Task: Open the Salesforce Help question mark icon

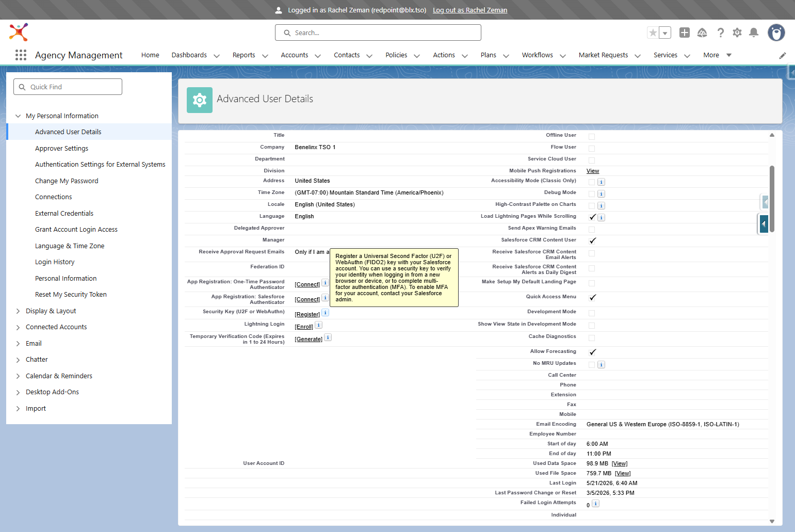Action: coord(721,33)
